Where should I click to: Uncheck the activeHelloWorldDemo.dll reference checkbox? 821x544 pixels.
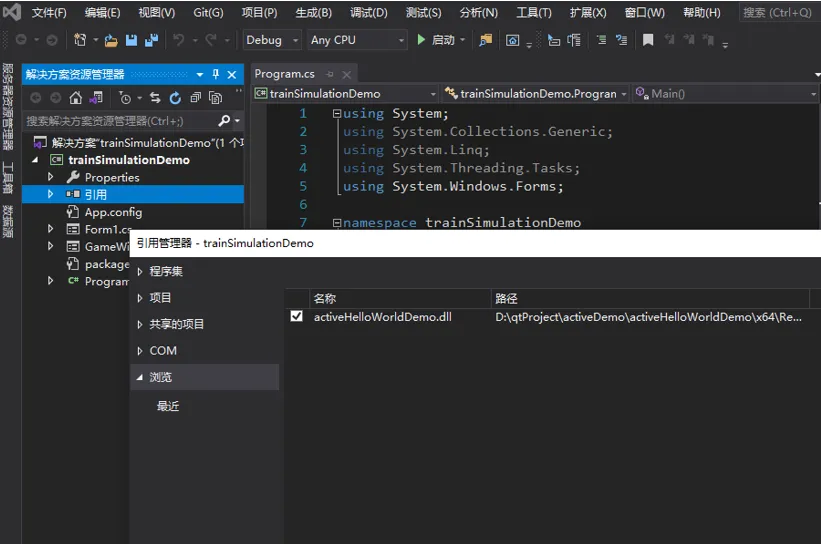click(x=296, y=316)
